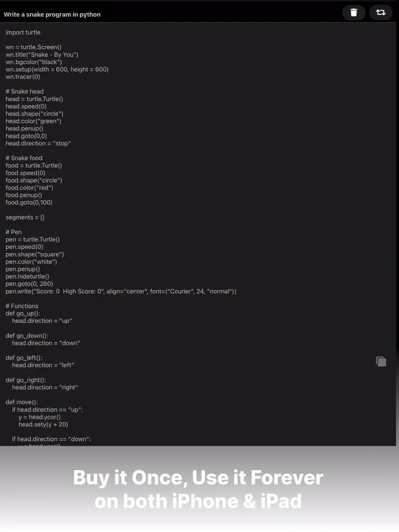Screen dimensions: 399x532
Task: Click the "# Snake food" comment line
Action: [24, 158]
